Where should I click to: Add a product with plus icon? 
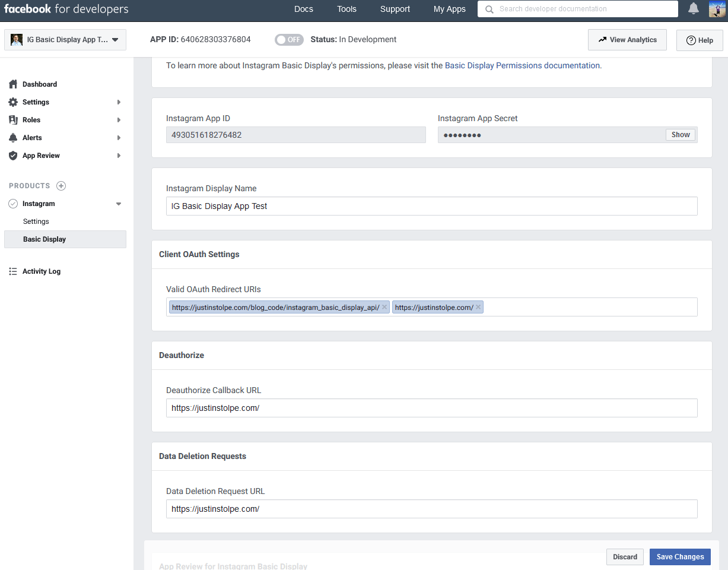tap(61, 186)
